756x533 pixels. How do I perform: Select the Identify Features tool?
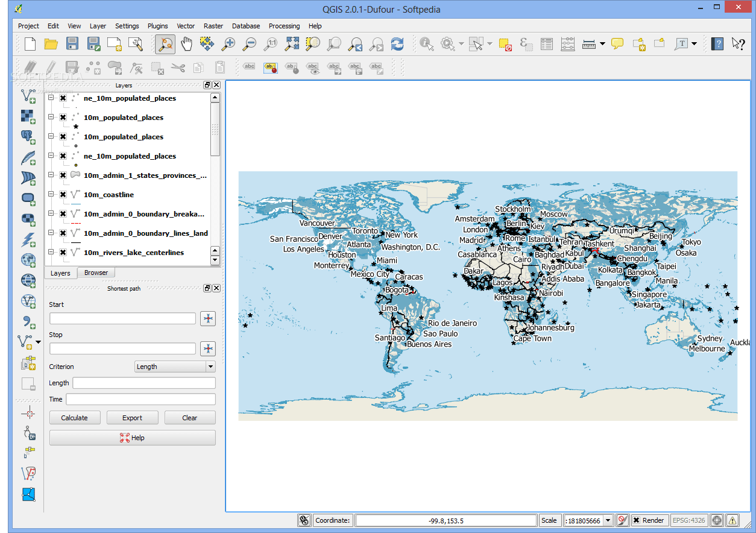(426, 43)
